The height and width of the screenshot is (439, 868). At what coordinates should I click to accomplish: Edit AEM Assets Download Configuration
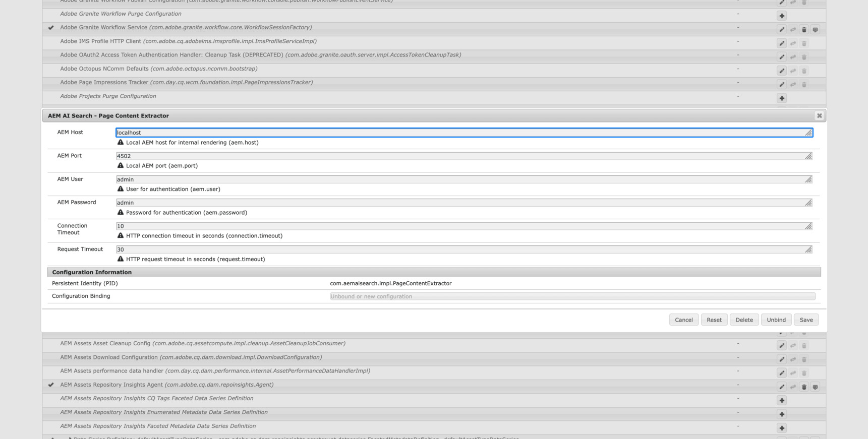click(782, 359)
